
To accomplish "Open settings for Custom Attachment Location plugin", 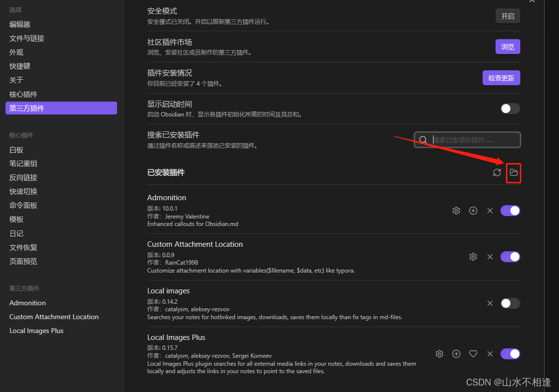I will [x=473, y=257].
